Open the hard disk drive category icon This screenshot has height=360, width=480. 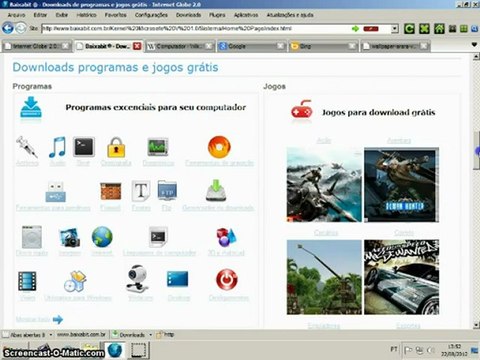coord(32,237)
